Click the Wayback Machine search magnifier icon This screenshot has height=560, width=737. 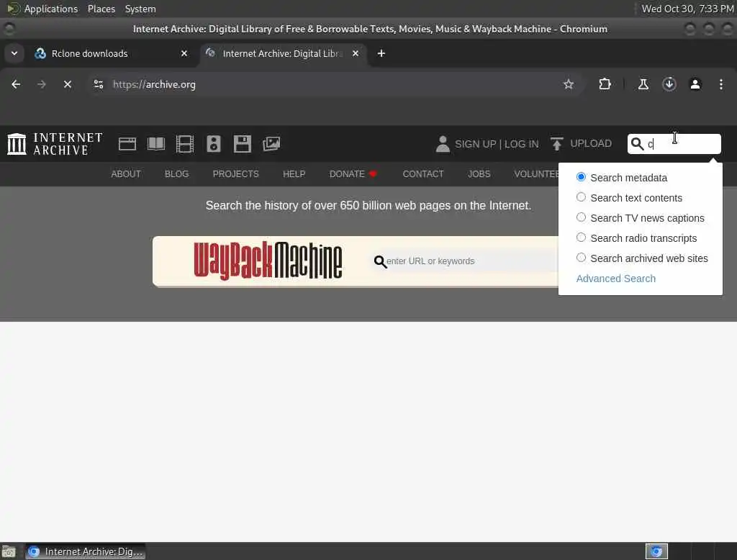point(380,261)
